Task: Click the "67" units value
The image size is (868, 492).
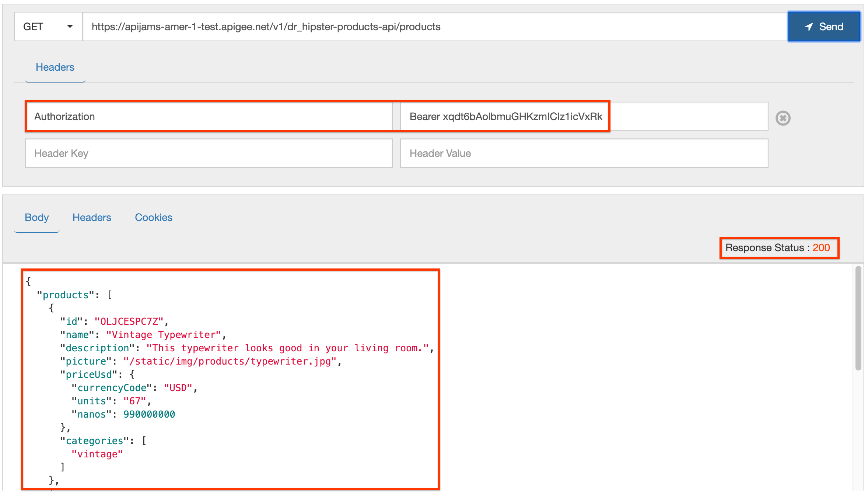Action: pos(135,401)
